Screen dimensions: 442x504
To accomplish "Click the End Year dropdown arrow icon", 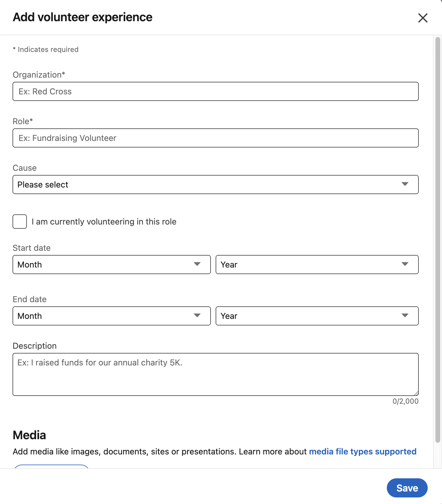I will (x=405, y=316).
